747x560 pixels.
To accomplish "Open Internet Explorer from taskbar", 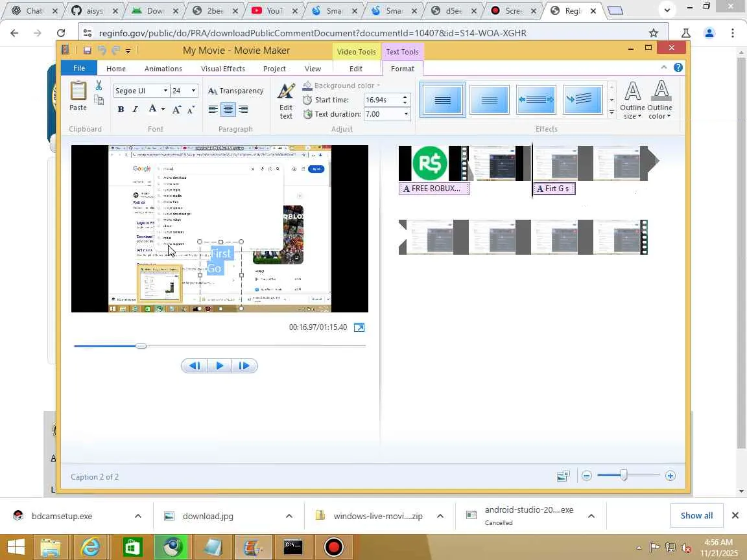I will coord(91,547).
